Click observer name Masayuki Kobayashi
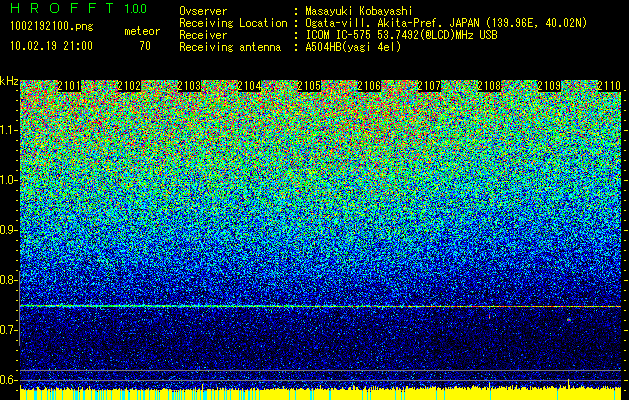This screenshot has width=629, height=400. (359, 11)
